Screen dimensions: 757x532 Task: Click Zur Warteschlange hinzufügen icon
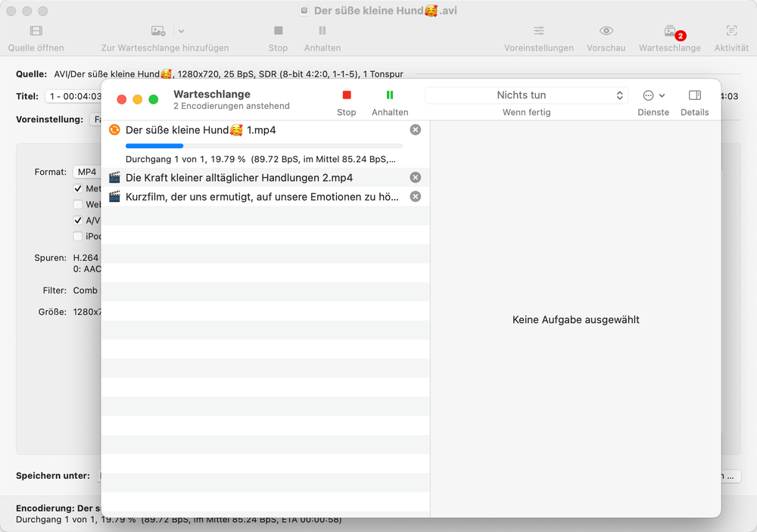157,31
